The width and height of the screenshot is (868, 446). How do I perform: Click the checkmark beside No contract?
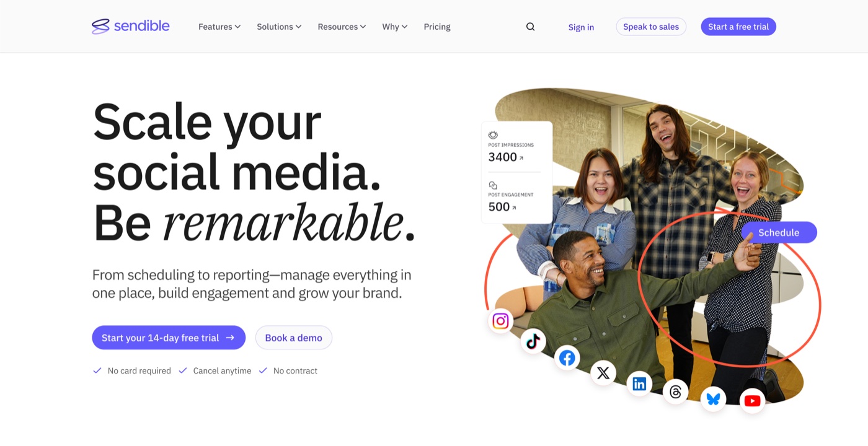tap(263, 370)
